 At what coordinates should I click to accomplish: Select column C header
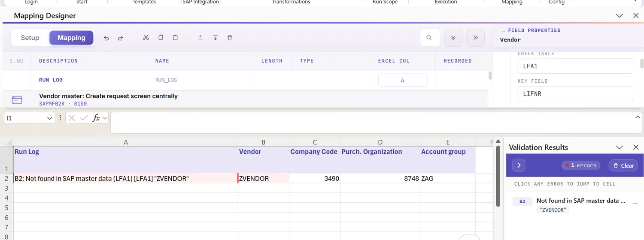tap(315, 142)
